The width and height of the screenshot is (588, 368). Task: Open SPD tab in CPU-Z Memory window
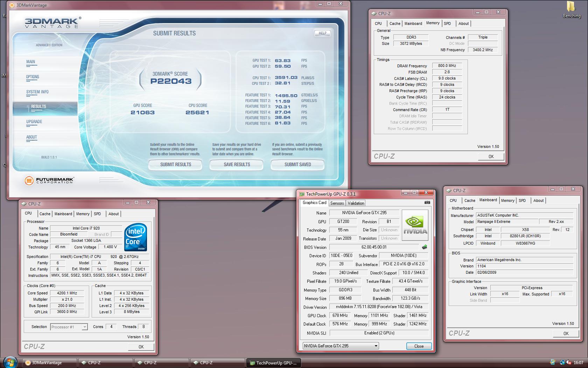[x=447, y=23]
